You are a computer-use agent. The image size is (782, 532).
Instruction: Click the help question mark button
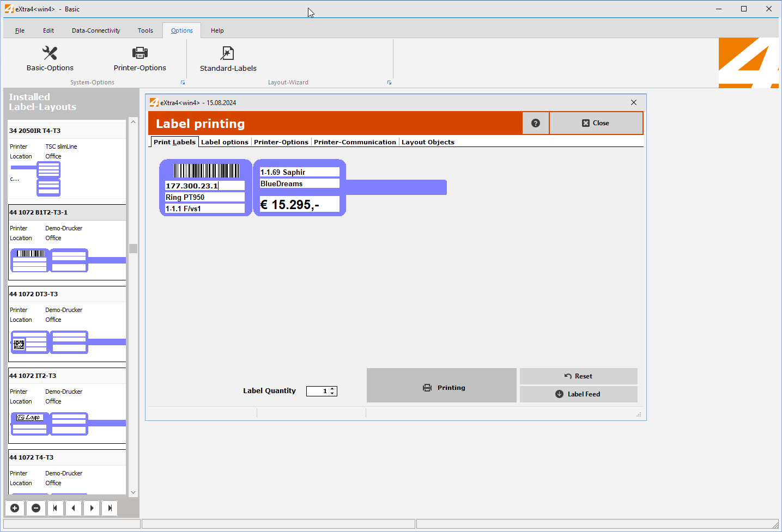(x=535, y=123)
